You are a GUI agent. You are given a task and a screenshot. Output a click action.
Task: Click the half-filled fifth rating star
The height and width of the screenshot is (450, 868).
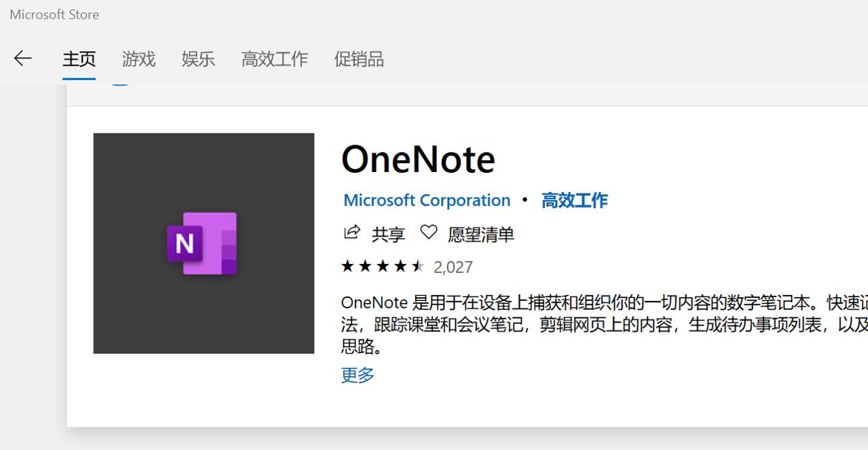[419, 266]
